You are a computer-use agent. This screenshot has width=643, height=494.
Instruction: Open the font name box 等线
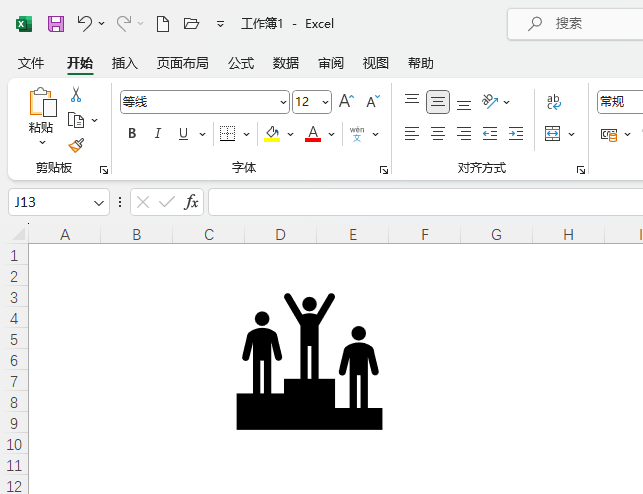click(205, 102)
